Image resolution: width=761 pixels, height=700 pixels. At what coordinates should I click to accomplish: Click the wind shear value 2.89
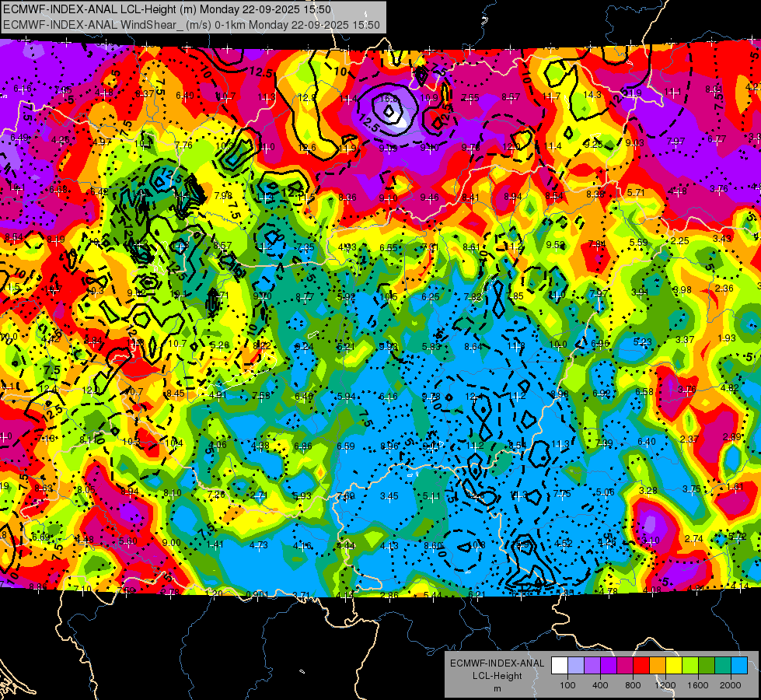[732, 436]
